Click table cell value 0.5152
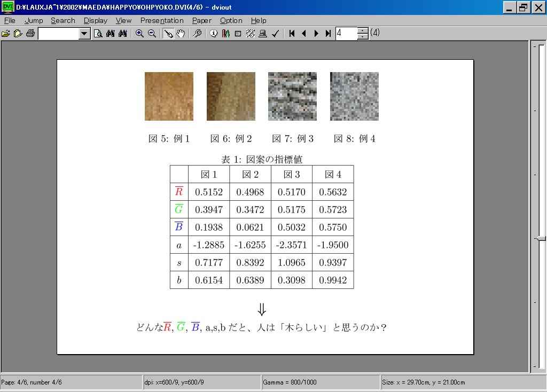547x392 pixels. click(209, 192)
